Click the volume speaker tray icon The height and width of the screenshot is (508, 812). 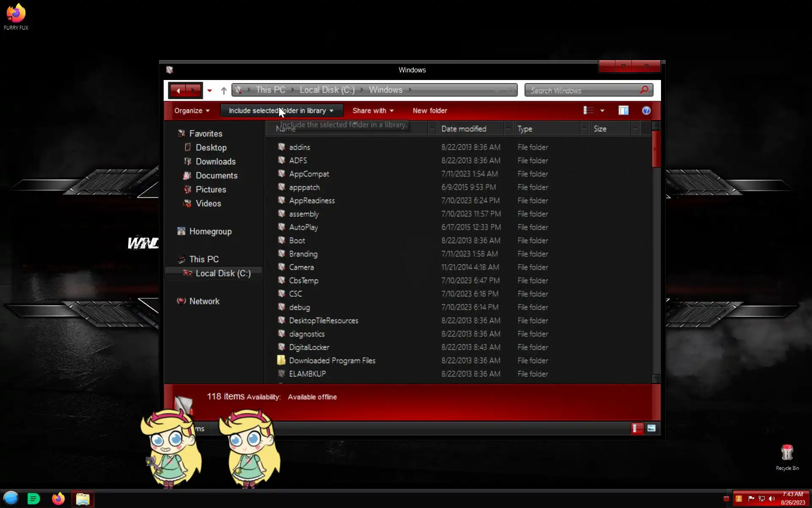tap(772, 498)
